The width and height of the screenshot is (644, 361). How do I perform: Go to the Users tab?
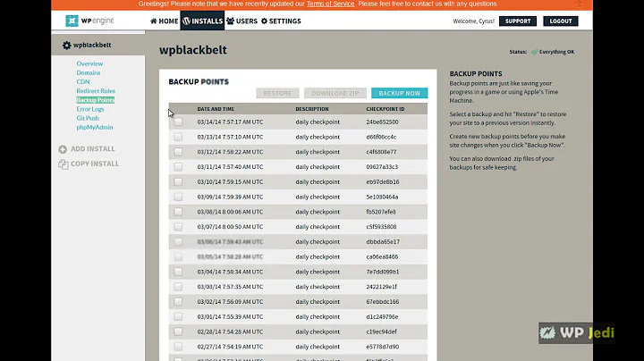[x=241, y=21]
